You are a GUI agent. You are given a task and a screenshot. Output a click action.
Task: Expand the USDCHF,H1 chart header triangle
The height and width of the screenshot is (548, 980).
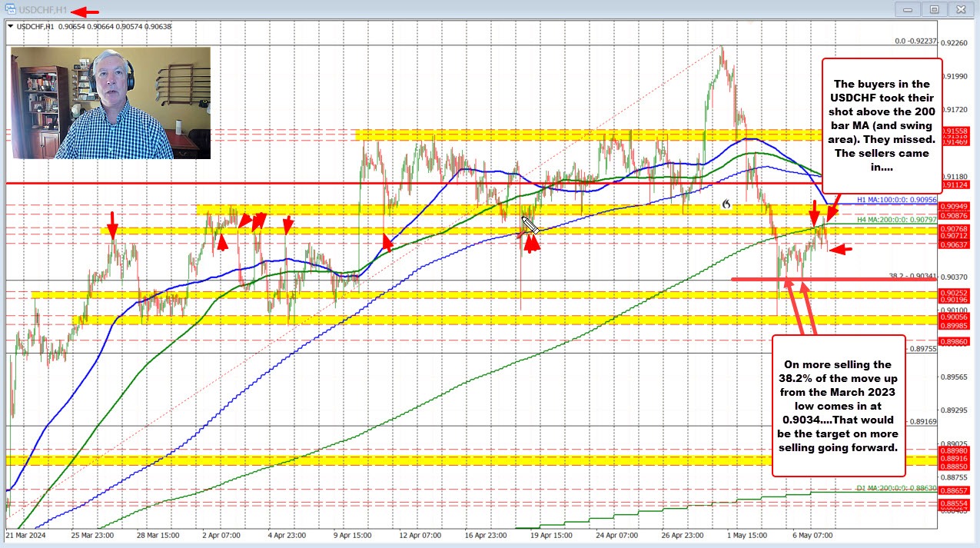click(x=10, y=26)
